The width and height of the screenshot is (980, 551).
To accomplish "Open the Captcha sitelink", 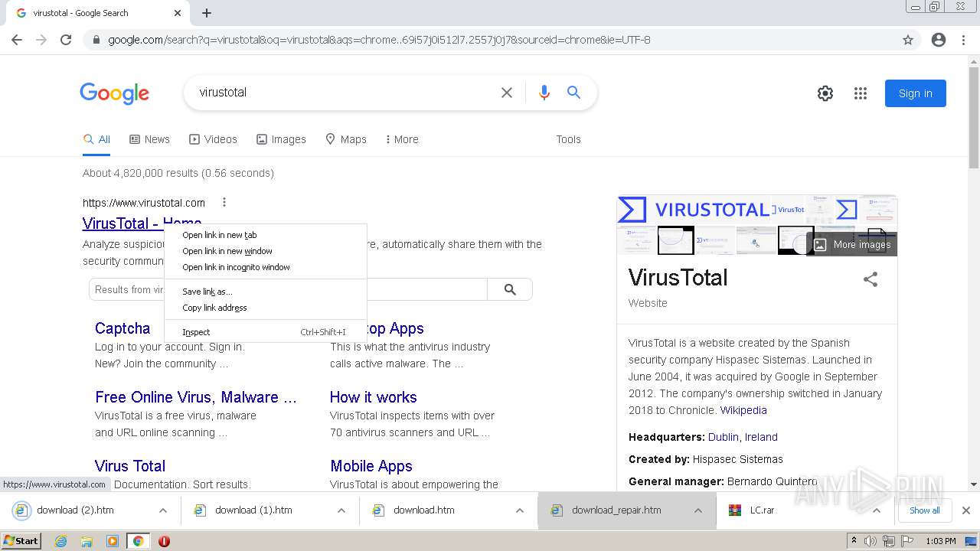I will point(122,328).
